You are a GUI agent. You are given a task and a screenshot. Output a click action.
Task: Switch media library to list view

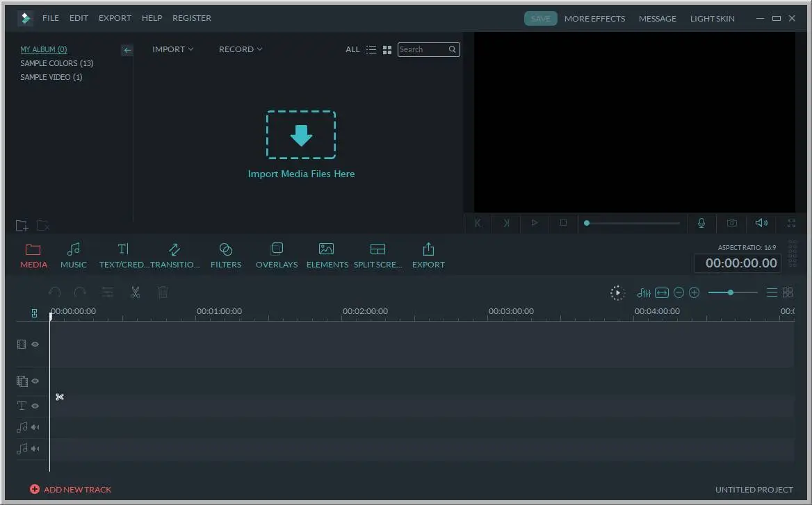point(371,50)
